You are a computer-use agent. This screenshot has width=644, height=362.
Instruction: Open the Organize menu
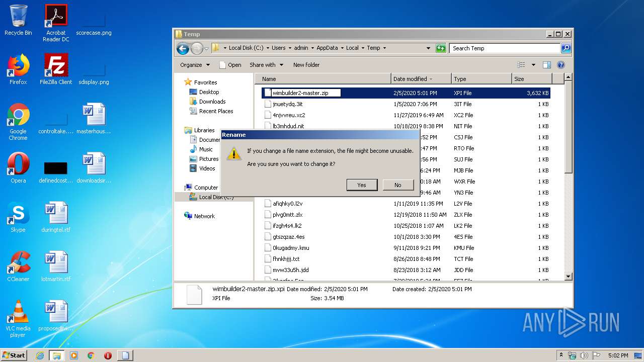[194, 65]
